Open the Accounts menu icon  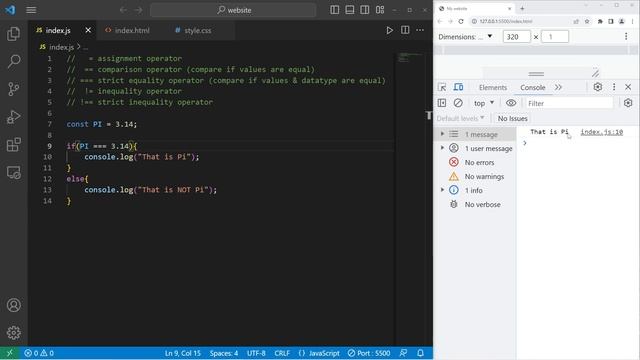tap(13, 305)
